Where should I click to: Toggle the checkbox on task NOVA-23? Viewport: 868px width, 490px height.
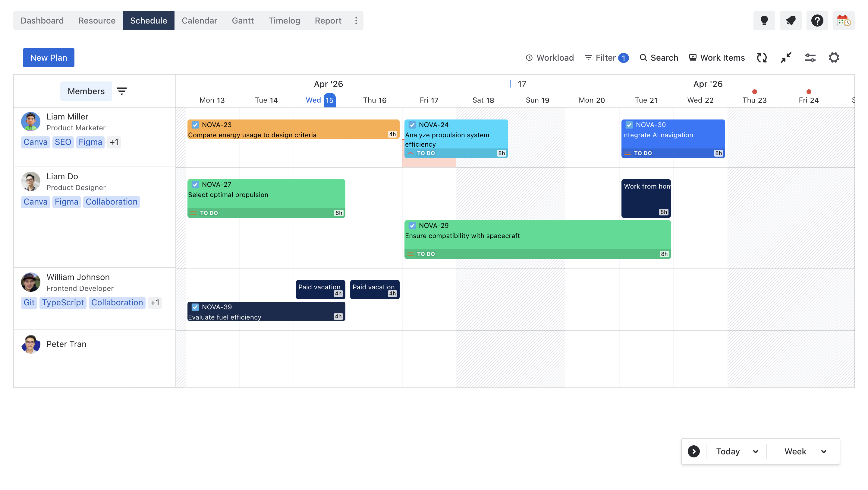point(195,124)
